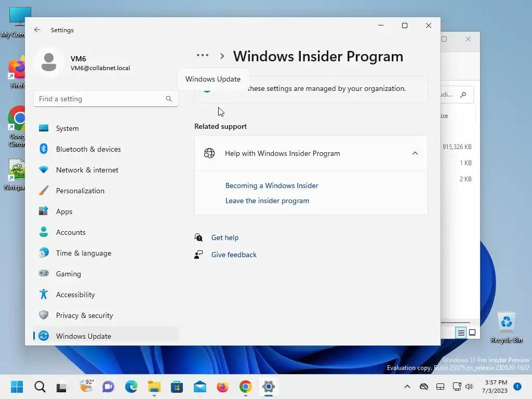Click the network tray icon
The image size is (532, 399).
point(457,387)
